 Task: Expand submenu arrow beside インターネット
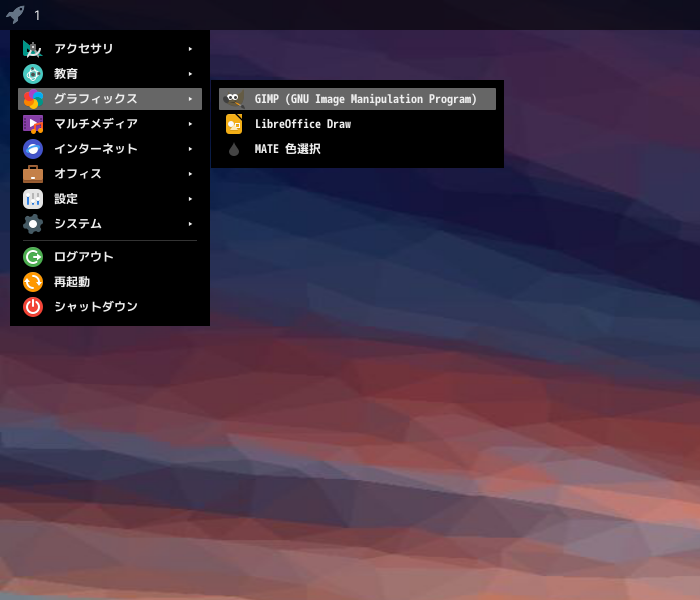[x=190, y=149]
